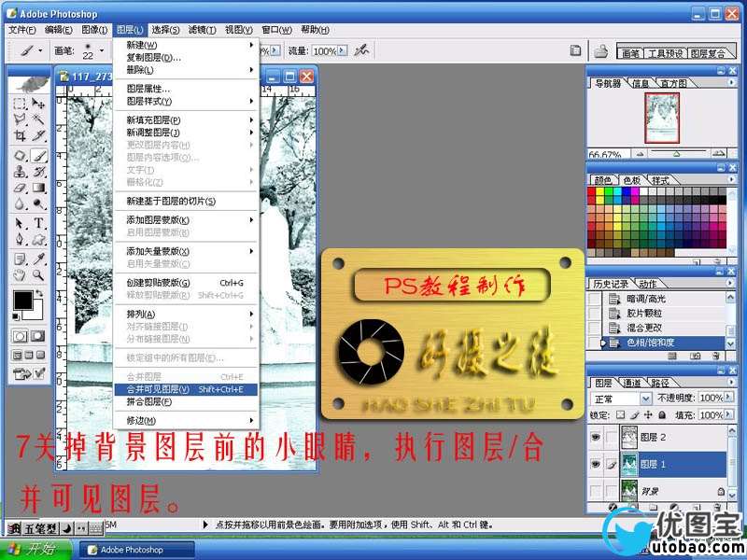
Task: Toggle lock transparent pixels checkbox
Action: click(620, 414)
